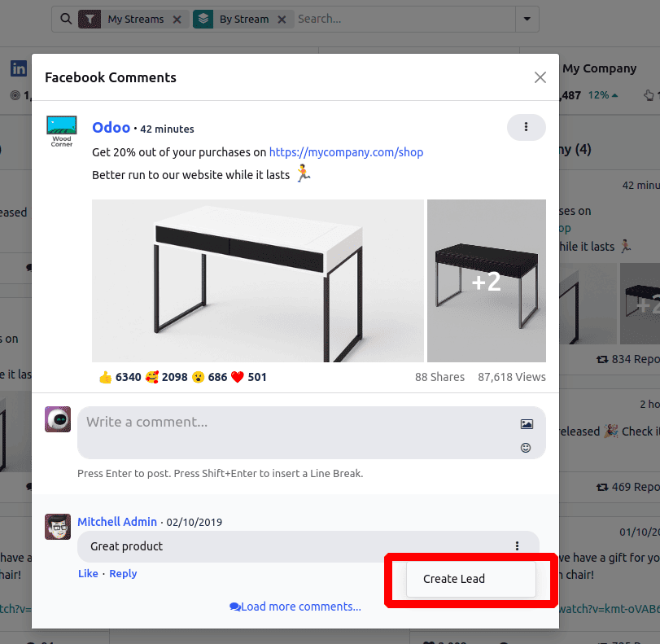This screenshot has height=644, width=660.
Task: Open the +2 more images thumbnail
Action: tap(487, 281)
